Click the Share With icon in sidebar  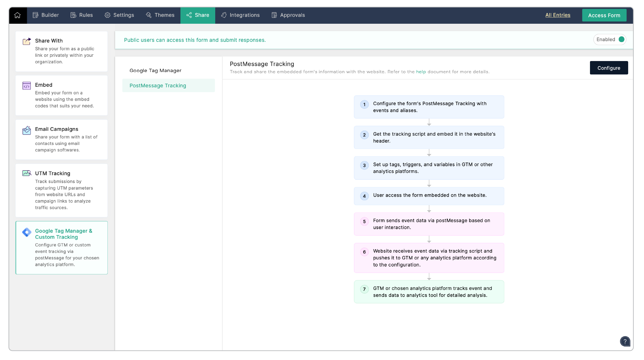point(27,41)
